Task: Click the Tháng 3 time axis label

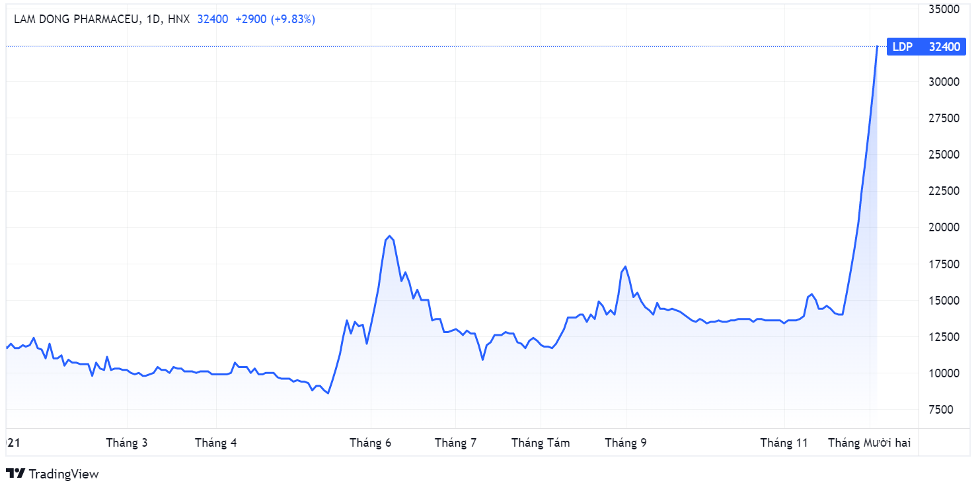Action: pos(127,443)
